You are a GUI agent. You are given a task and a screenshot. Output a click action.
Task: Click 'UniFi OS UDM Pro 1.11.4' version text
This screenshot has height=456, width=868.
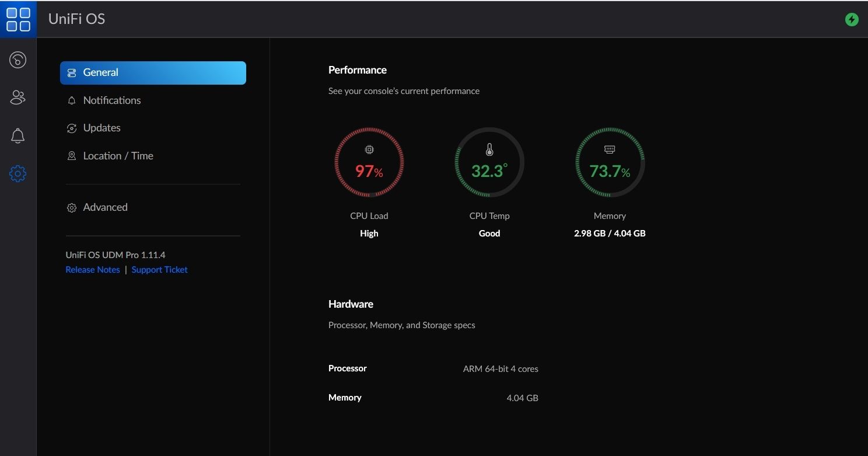click(116, 255)
